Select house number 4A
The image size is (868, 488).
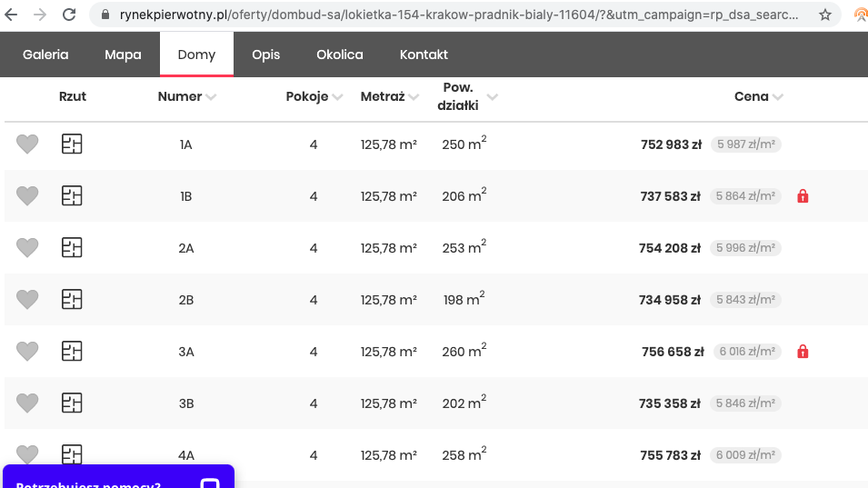[x=186, y=455]
